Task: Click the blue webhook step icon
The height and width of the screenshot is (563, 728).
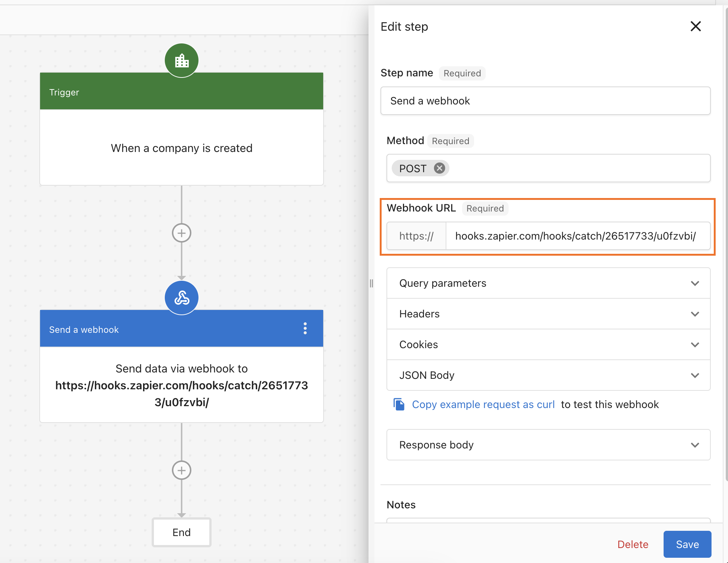Action: (x=182, y=298)
